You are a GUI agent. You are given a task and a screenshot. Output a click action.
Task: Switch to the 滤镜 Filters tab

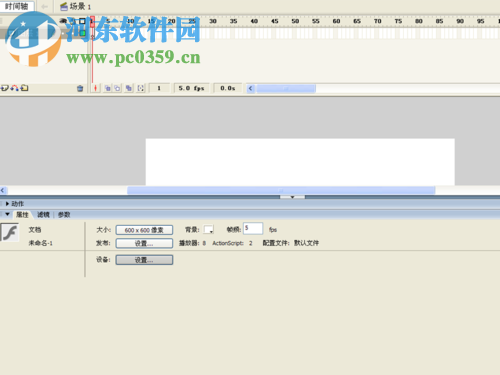coord(43,215)
